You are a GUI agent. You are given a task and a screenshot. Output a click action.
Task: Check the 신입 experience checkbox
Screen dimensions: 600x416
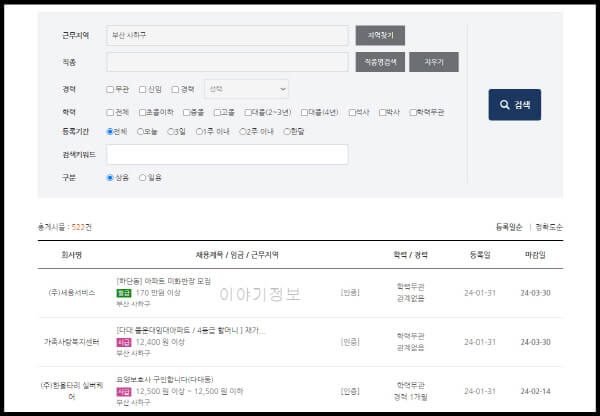[x=143, y=90]
